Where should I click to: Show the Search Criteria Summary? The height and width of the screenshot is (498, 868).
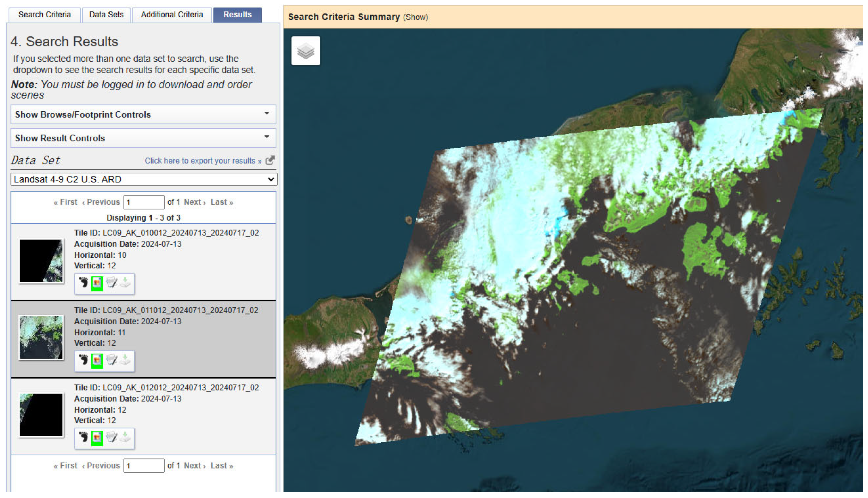pos(416,17)
